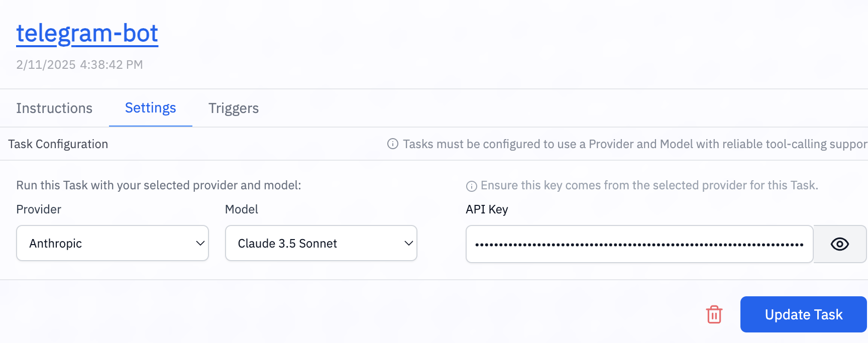Click the task creation timestamp text
Image resolution: width=868 pixels, height=343 pixels.
(x=79, y=65)
